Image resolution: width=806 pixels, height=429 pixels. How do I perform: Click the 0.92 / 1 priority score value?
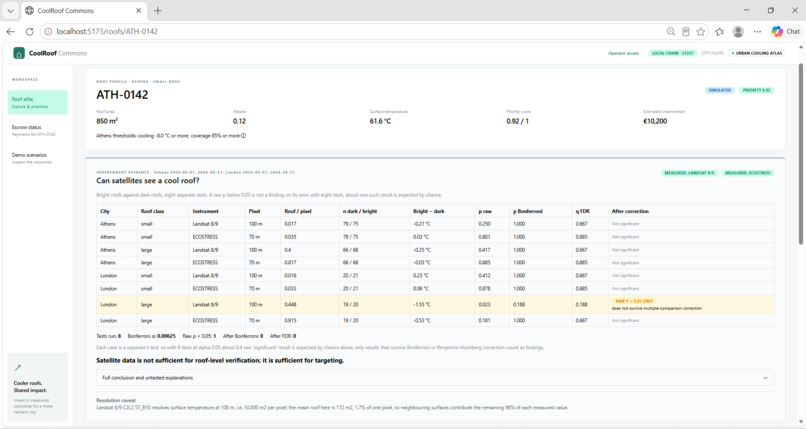coord(517,121)
